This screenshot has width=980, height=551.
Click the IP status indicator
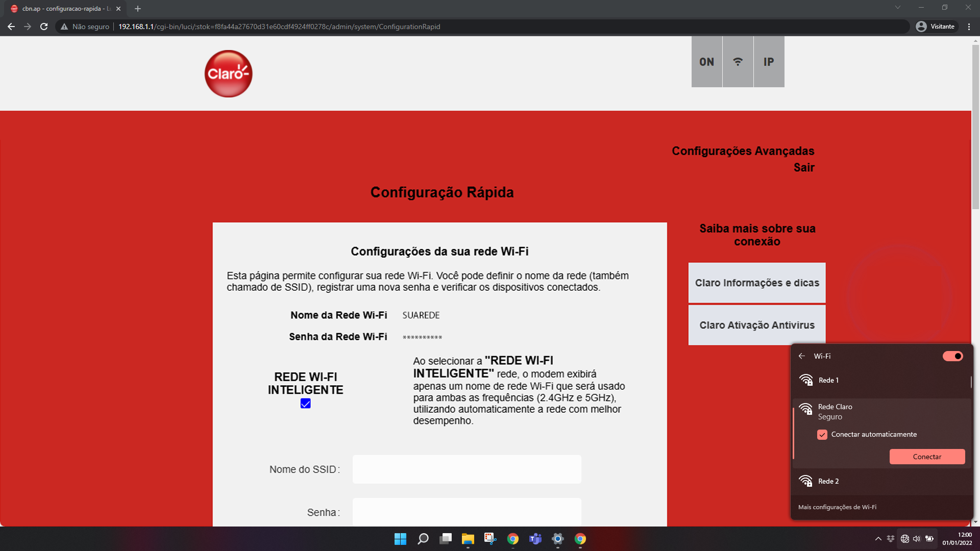click(768, 62)
